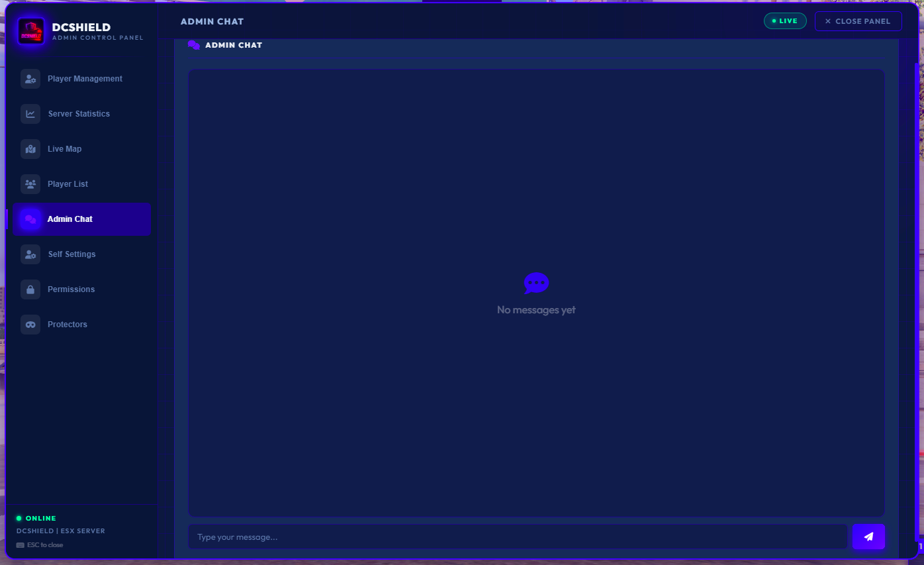Click the Admin Chat bubble icon in sidebar

pyautogui.click(x=30, y=219)
